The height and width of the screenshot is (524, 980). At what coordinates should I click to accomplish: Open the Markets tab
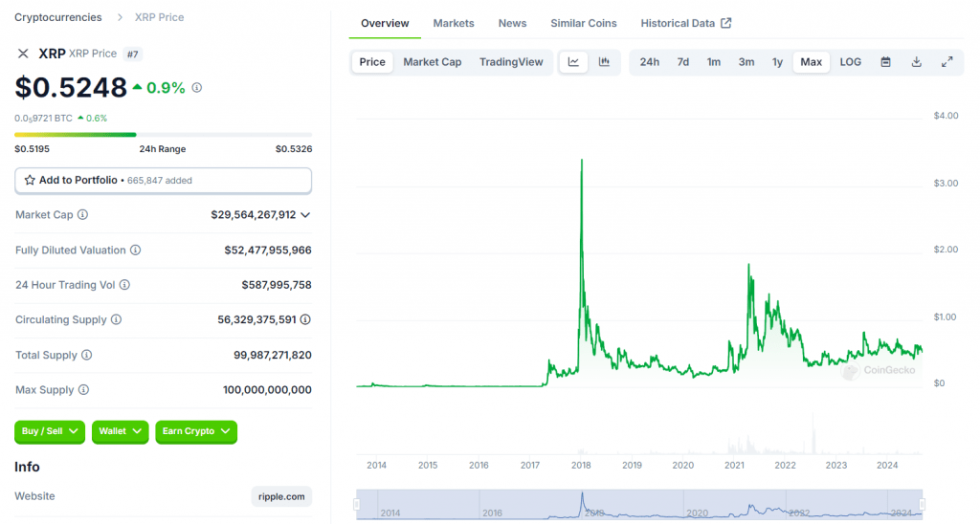(453, 23)
